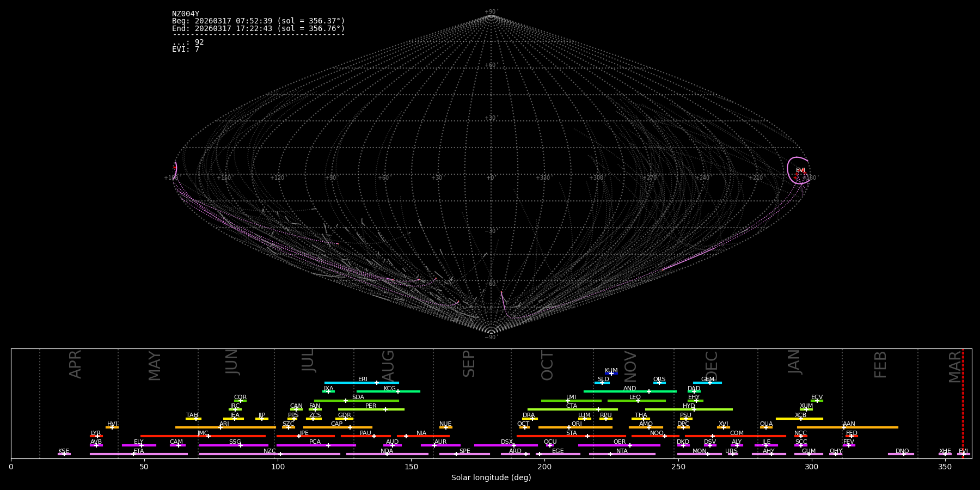Screen dimensions: 980x490
Task: Click the +90° latitude label atop map
Action: click(x=491, y=11)
